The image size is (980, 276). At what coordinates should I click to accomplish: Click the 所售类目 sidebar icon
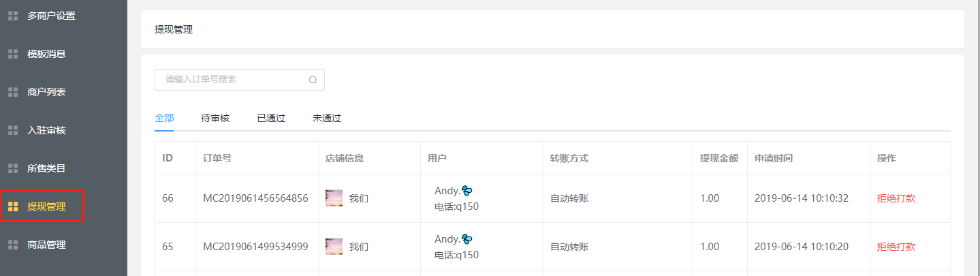pos(13,168)
